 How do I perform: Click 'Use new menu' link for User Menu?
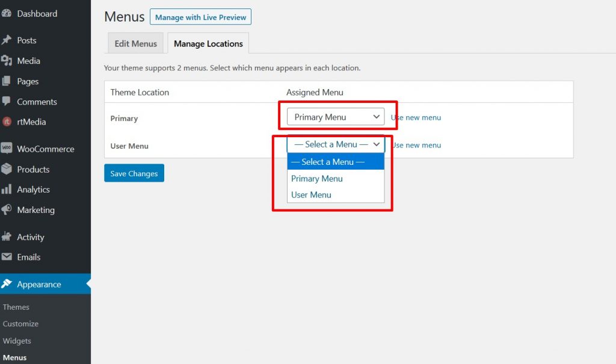416,145
